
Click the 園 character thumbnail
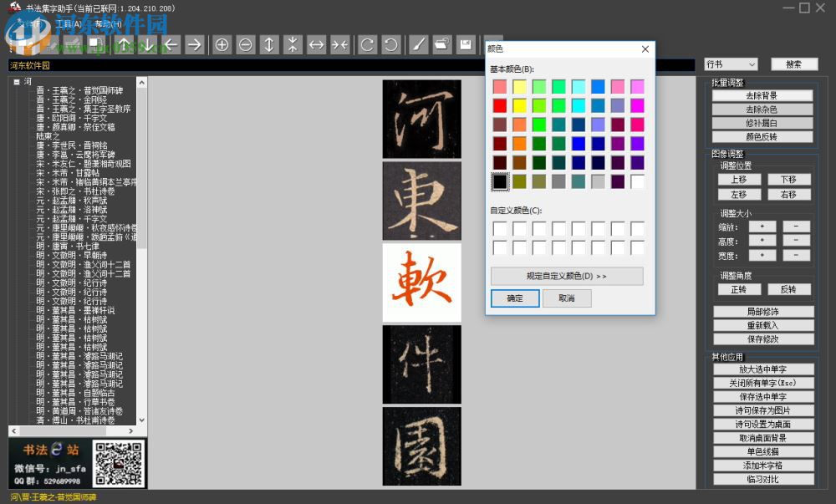coord(421,446)
